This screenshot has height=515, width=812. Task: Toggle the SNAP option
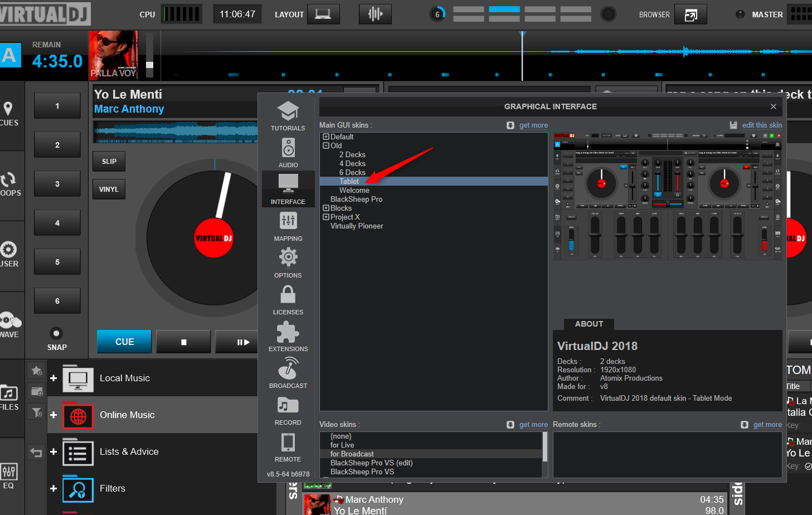(x=56, y=333)
